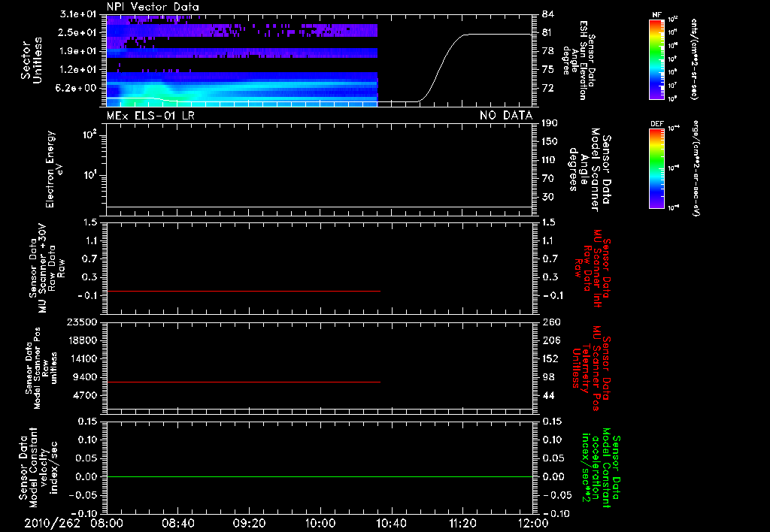This screenshot has height=532, width=770.
Task: Click the 23500 scanner position tick label
Action: point(81,322)
